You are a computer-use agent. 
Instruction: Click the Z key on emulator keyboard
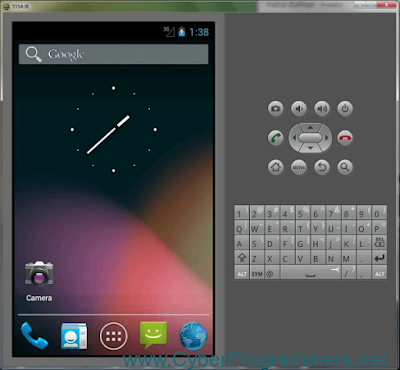pos(257,257)
